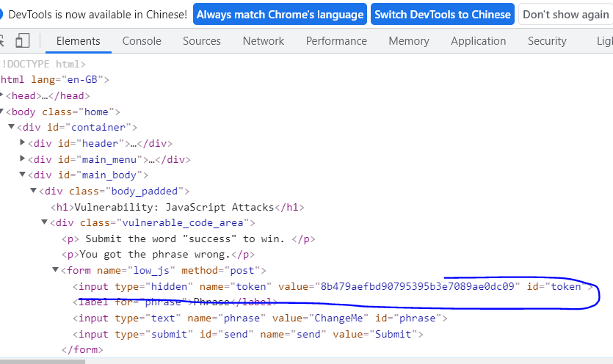Click Switch DevTools to Chinese button

coord(443,15)
